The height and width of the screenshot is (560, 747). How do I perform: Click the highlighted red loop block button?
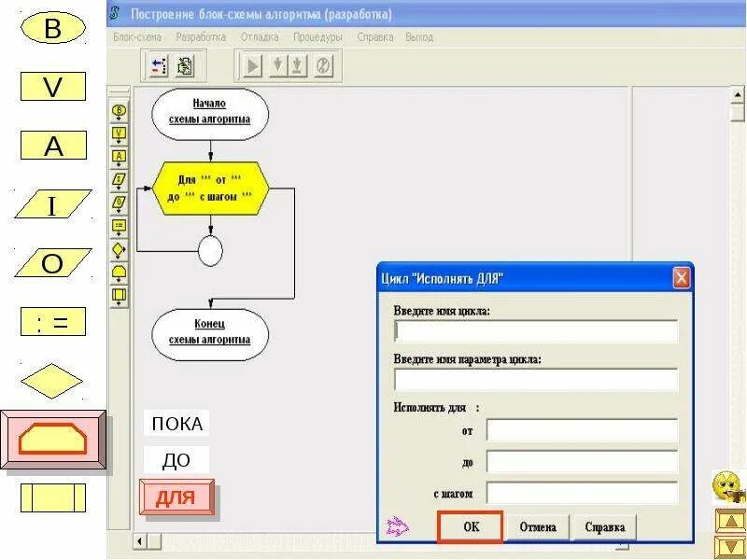[x=53, y=440]
